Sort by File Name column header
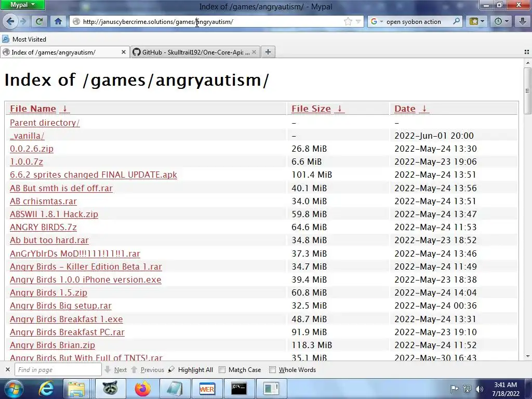 [x=33, y=109]
